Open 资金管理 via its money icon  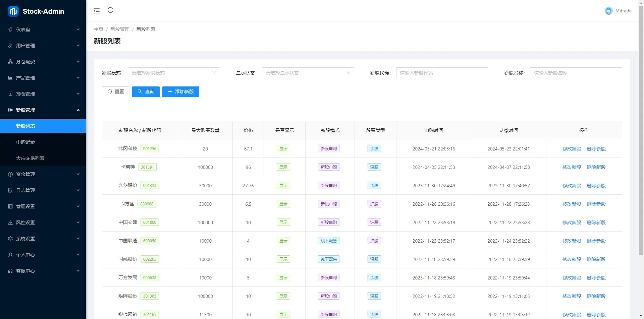(10, 174)
